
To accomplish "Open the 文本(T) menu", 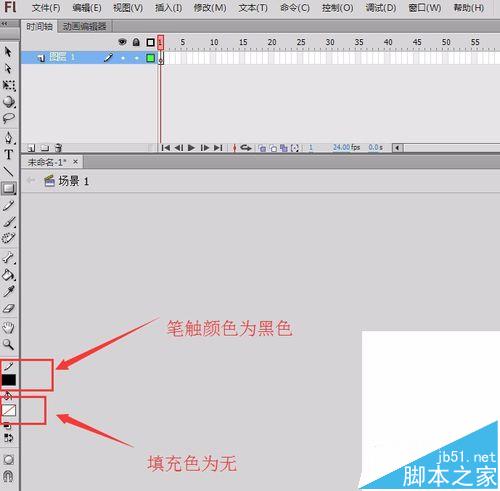I will (253, 8).
